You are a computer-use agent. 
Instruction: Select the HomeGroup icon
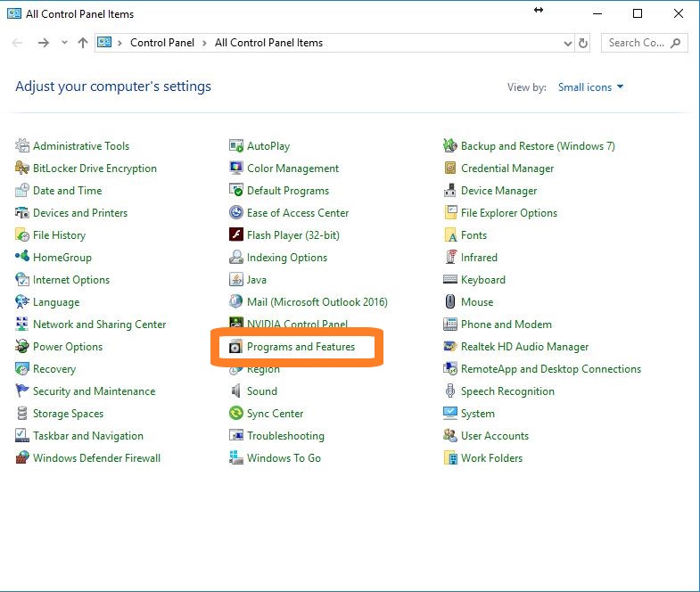coord(22,257)
